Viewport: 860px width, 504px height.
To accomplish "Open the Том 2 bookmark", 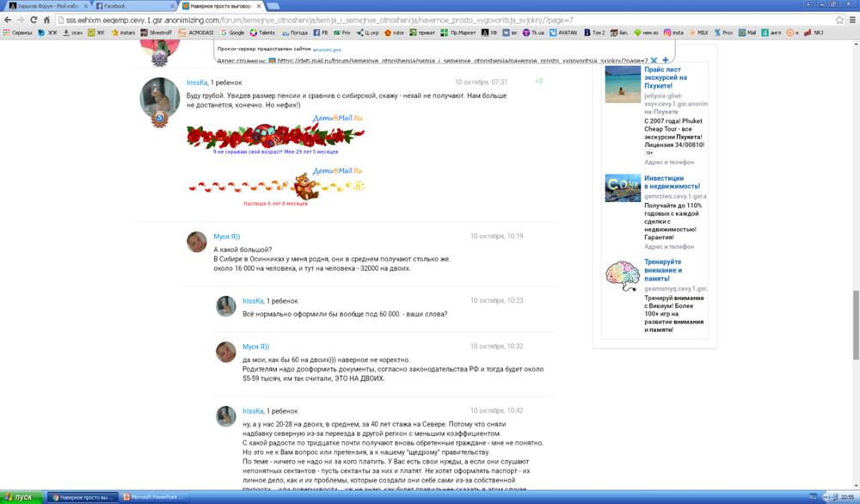I will click(594, 33).
